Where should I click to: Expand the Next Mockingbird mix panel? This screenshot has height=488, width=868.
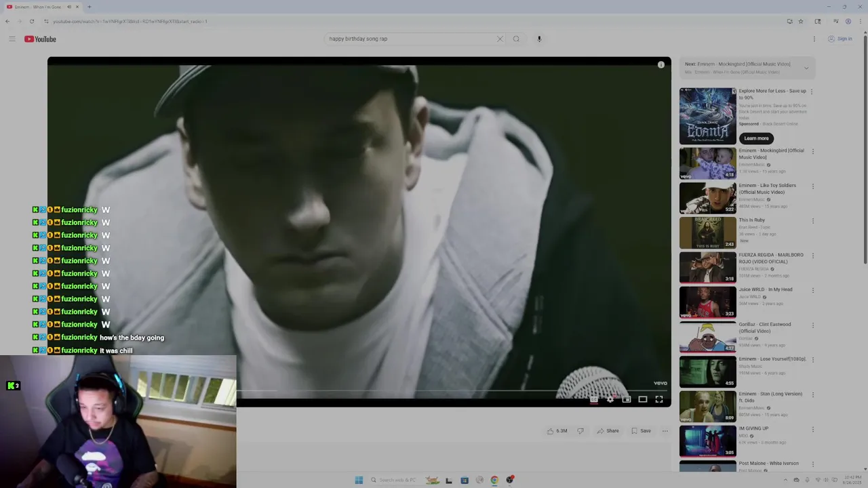point(806,68)
